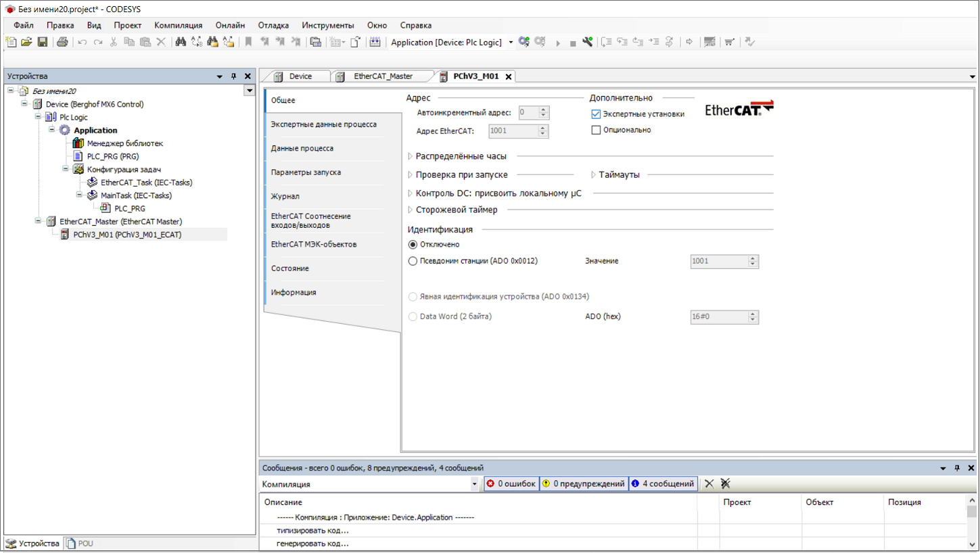The width and height of the screenshot is (980, 553).
Task: Click the Logout gear icon
Action: (540, 42)
